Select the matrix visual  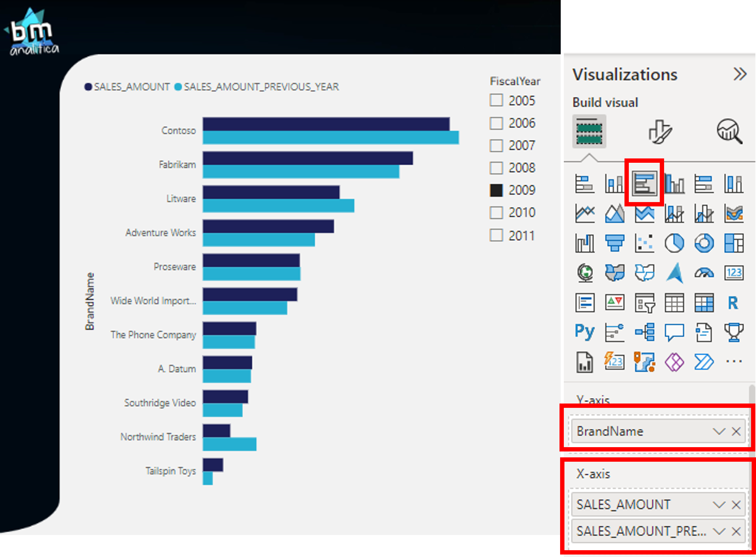tap(704, 302)
